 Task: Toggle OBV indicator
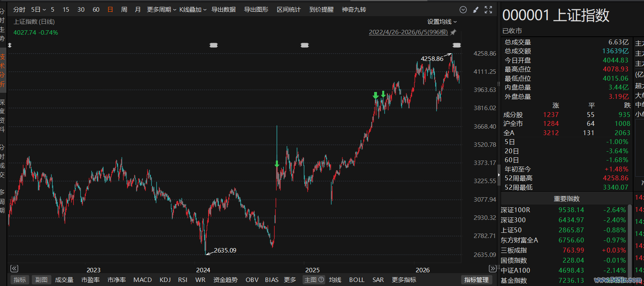[x=252, y=280]
